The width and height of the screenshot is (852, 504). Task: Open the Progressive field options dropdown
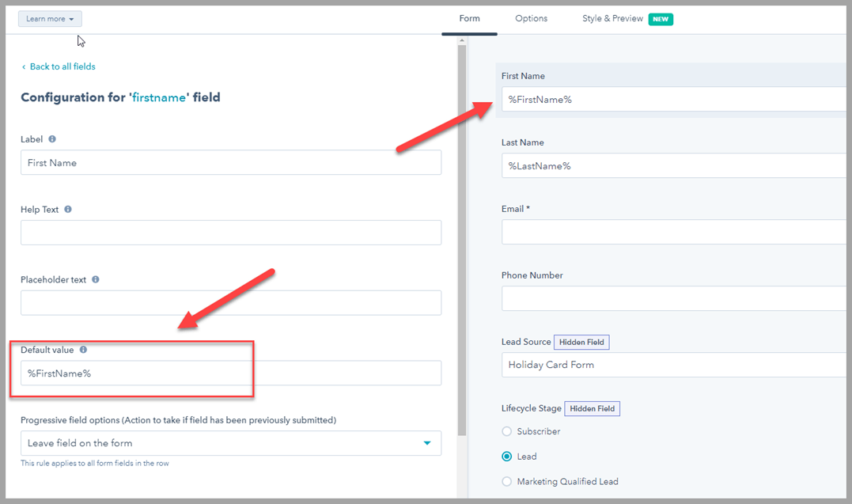pos(231,443)
